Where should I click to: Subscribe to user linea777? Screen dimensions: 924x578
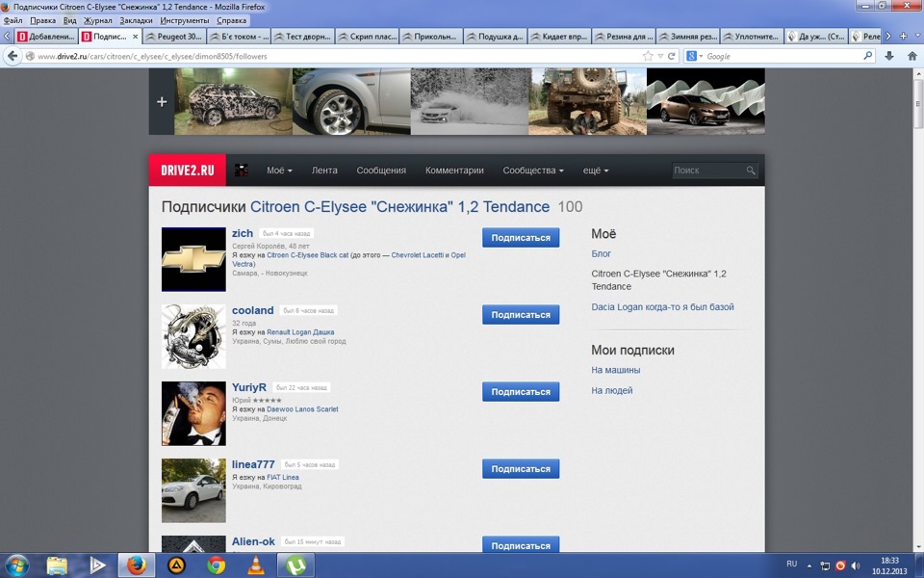tap(521, 469)
